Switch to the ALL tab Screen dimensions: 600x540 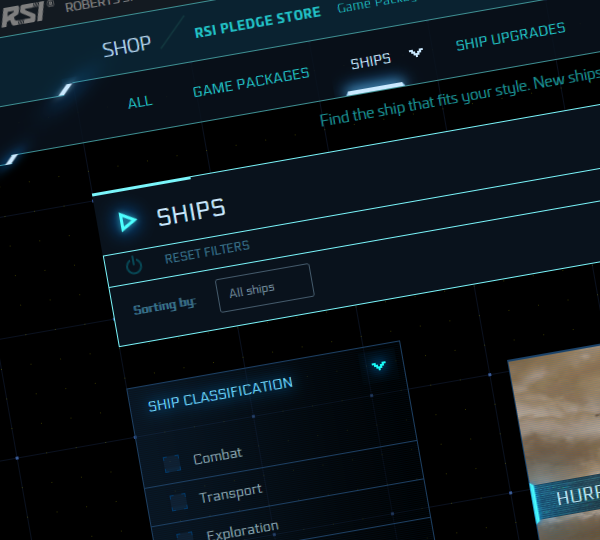pos(140,102)
